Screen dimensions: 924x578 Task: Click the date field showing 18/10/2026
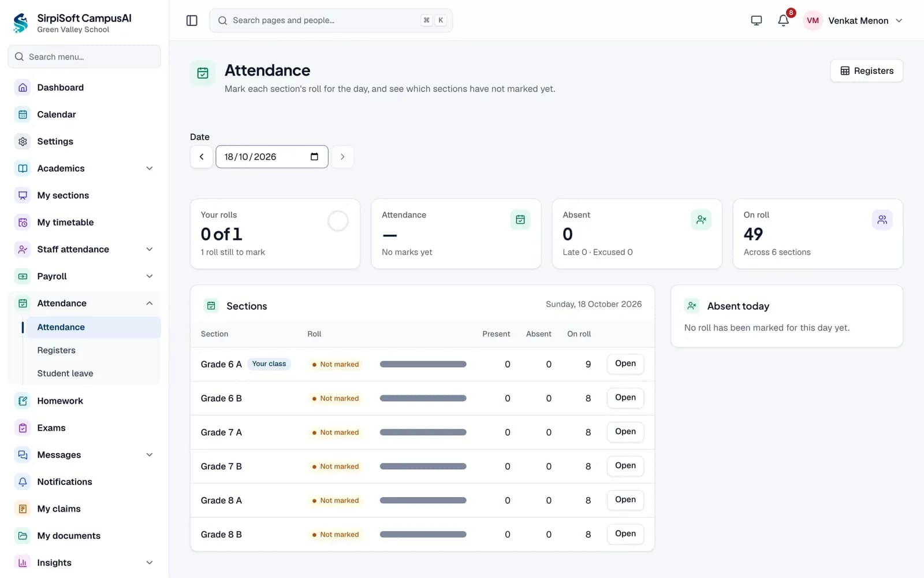[272, 157]
